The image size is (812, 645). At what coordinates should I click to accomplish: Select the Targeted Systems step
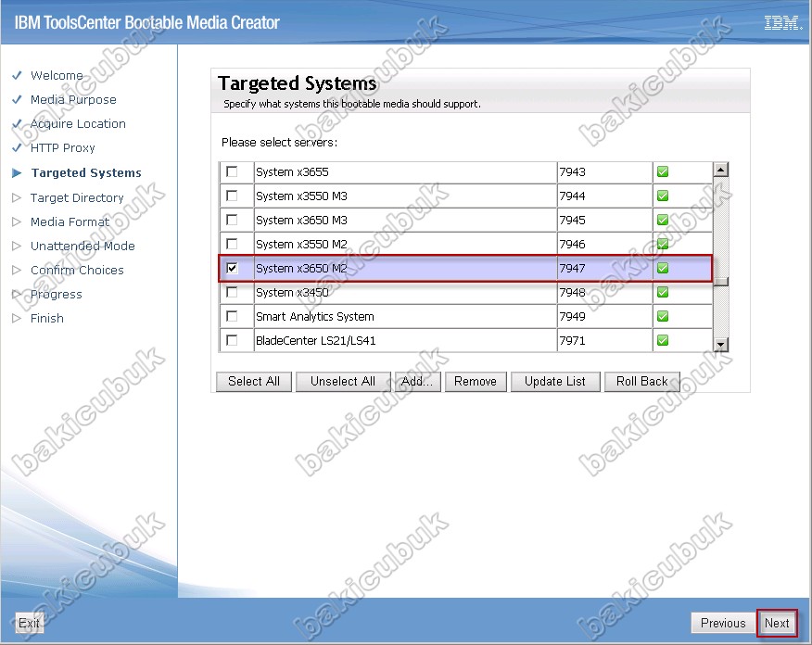pyautogui.click(x=86, y=173)
